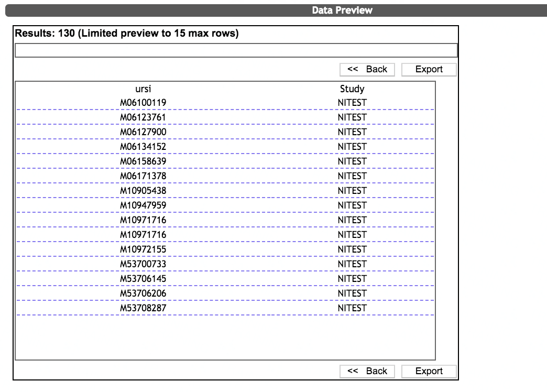This screenshot has height=392, width=547.
Task: Select ursi cell M06134152
Action: 143,147
